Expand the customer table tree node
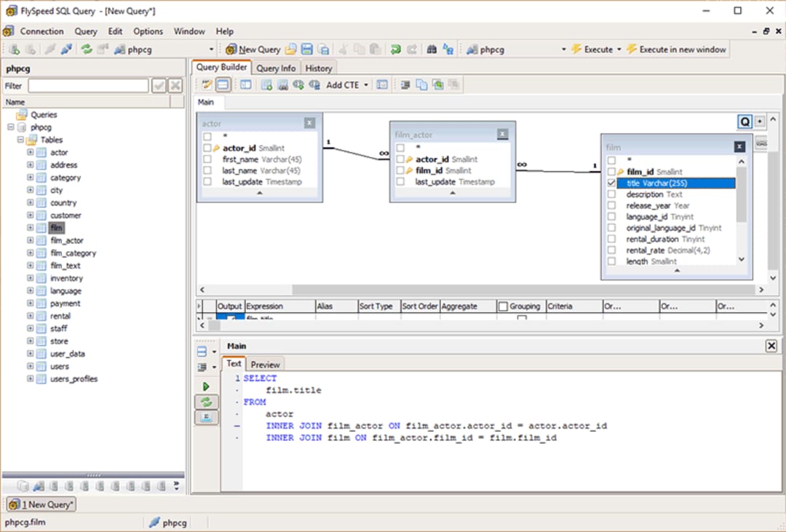786x532 pixels. click(x=31, y=215)
